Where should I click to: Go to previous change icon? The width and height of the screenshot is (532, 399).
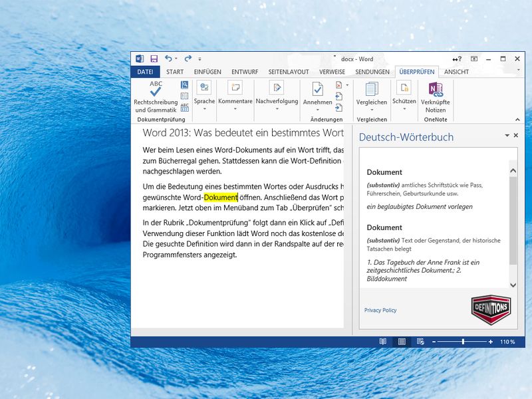[339, 96]
